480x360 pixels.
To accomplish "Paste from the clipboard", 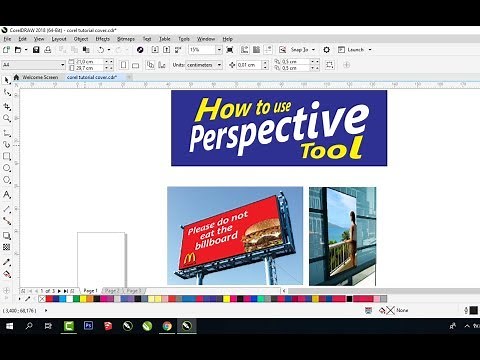I will [x=86, y=50].
